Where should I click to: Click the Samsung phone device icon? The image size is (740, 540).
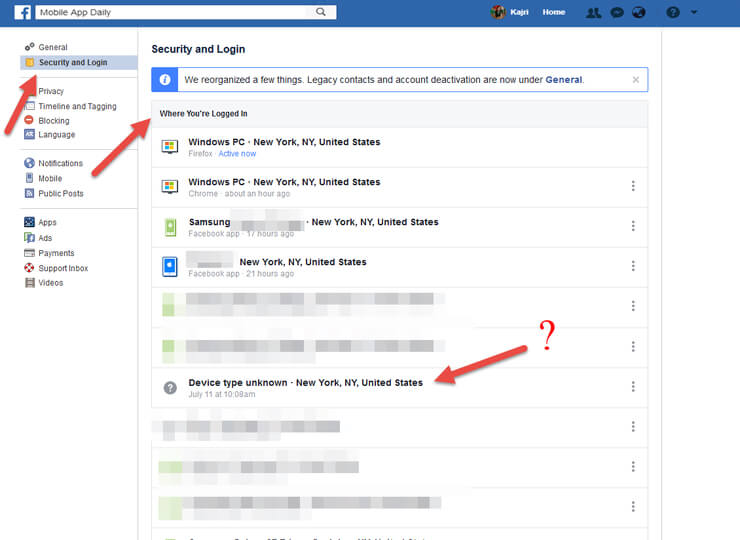(170, 227)
